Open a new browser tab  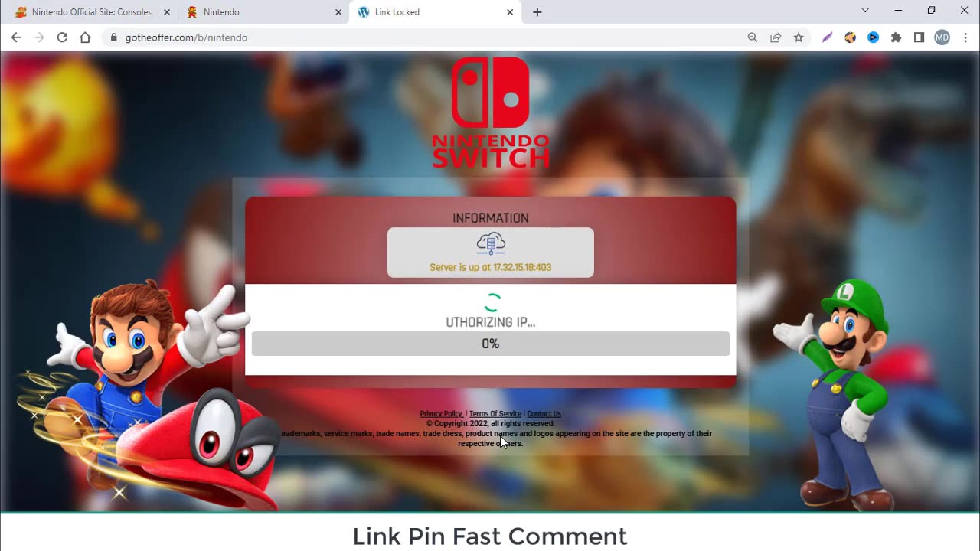coord(537,12)
